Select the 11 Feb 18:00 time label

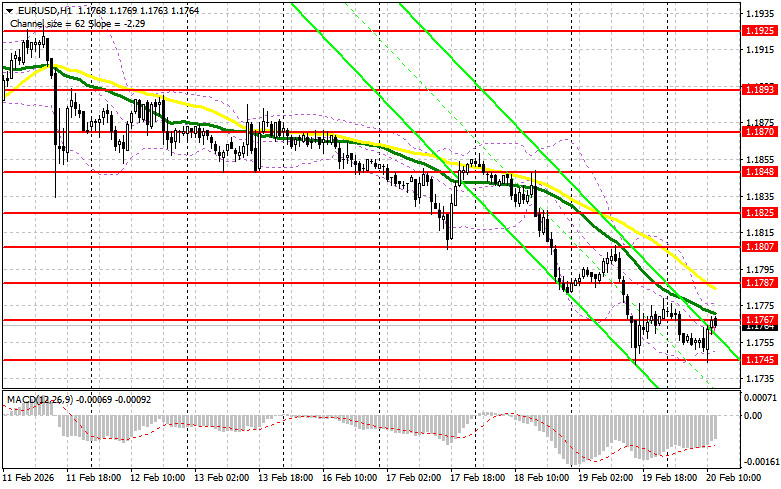(x=94, y=478)
